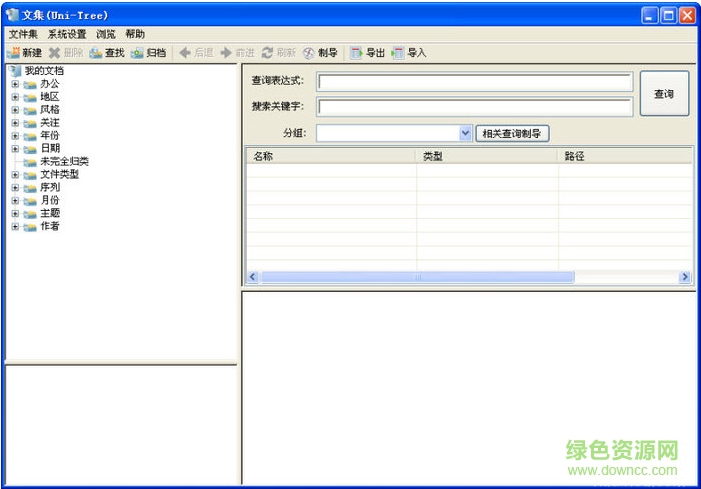Click the 查询表达式 input field

click(x=475, y=82)
